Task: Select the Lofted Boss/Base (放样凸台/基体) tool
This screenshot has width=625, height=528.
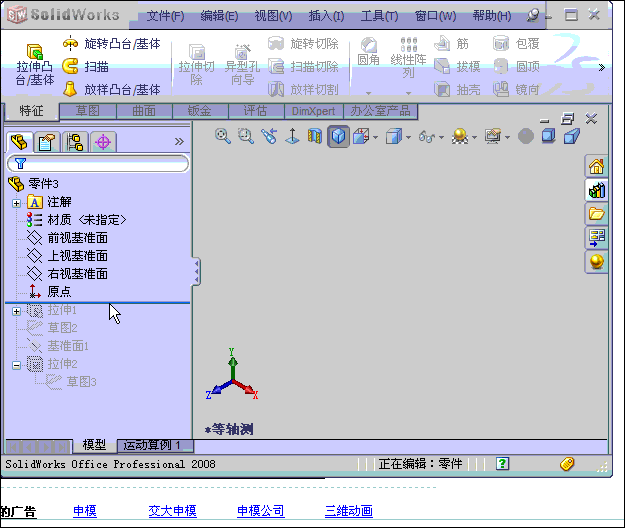Action: click(x=111, y=89)
